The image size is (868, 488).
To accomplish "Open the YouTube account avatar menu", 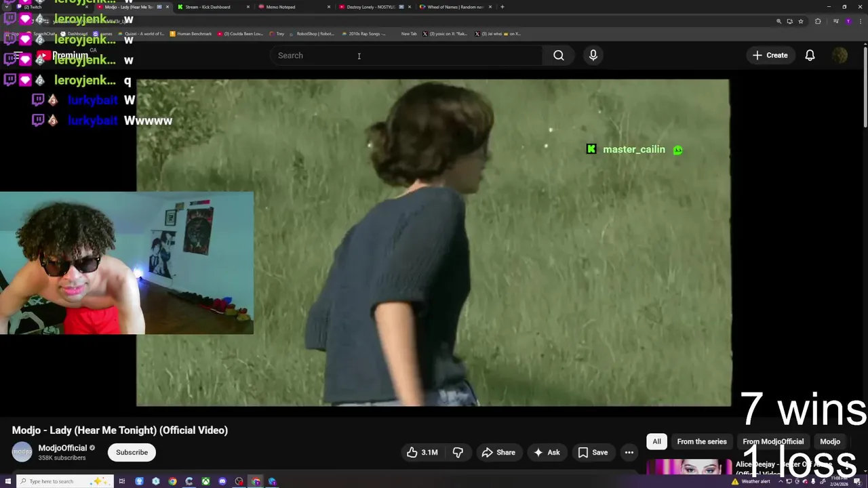I will (840, 56).
